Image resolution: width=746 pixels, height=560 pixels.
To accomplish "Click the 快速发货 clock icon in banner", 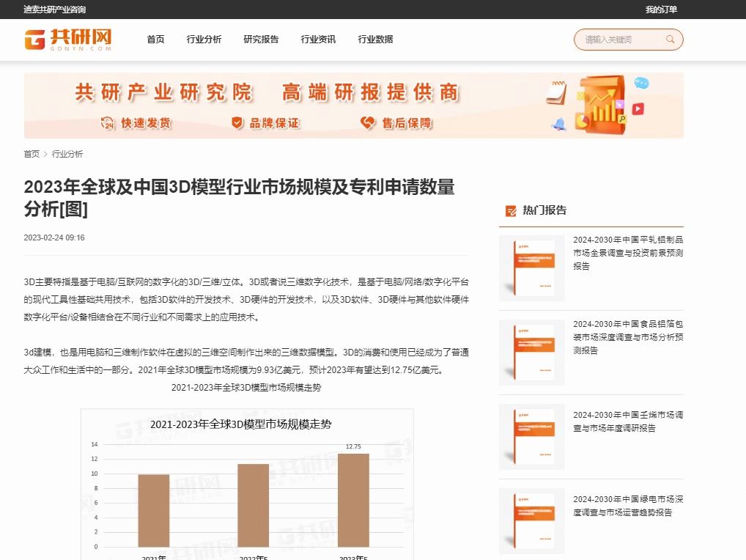I will 106,123.
